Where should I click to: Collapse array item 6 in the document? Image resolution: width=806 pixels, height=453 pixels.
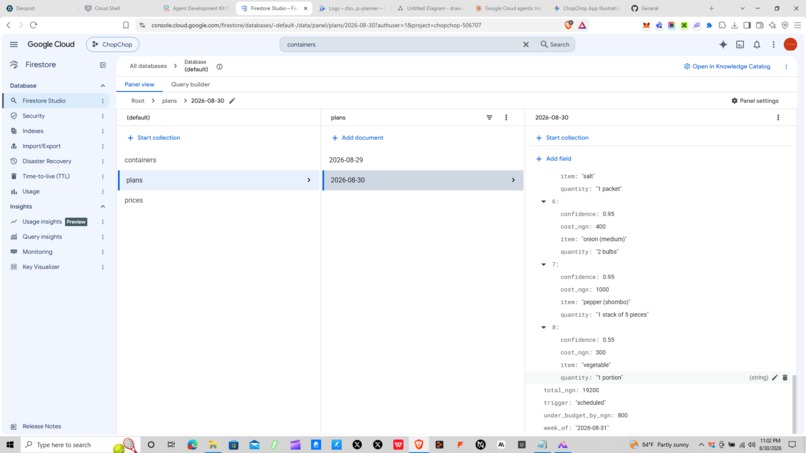pyautogui.click(x=543, y=202)
